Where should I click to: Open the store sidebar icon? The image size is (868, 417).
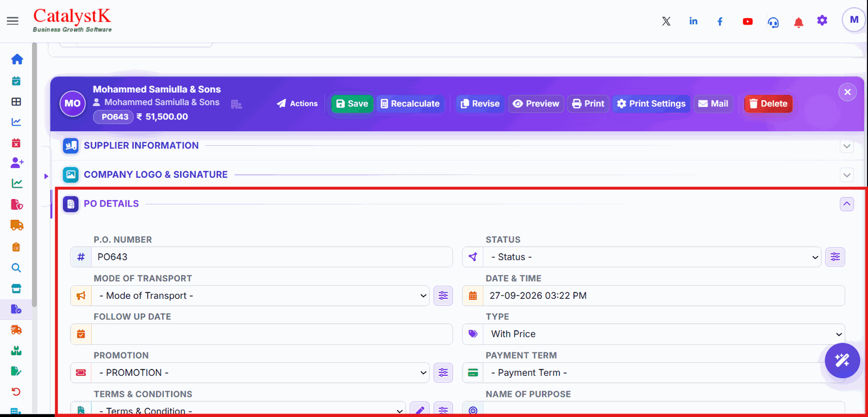tap(16, 288)
